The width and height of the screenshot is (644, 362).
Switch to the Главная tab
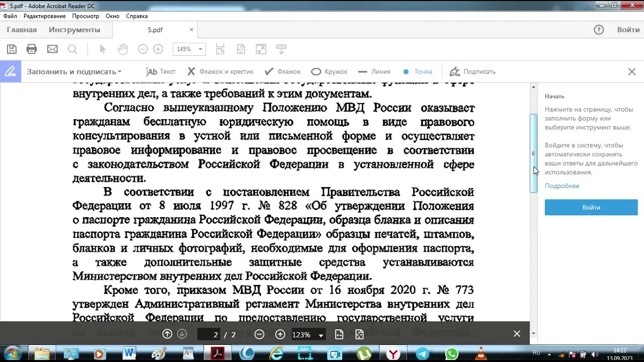pyautogui.click(x=22, y=30)
